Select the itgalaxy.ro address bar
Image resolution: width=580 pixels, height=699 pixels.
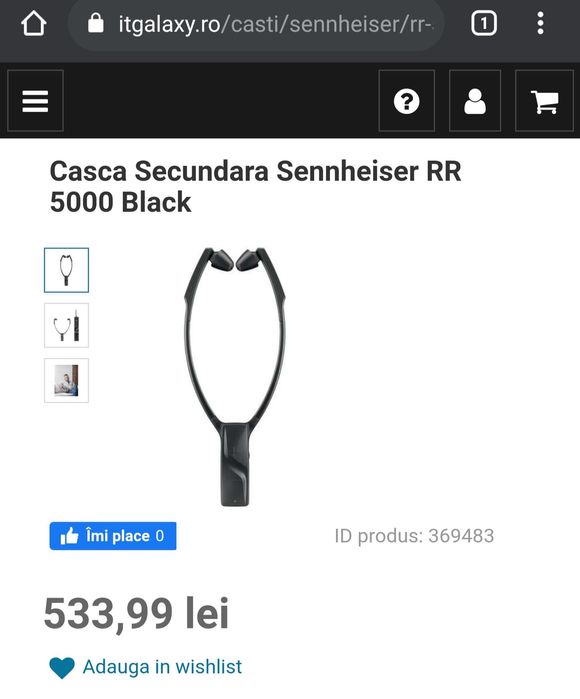click(256, 24)
